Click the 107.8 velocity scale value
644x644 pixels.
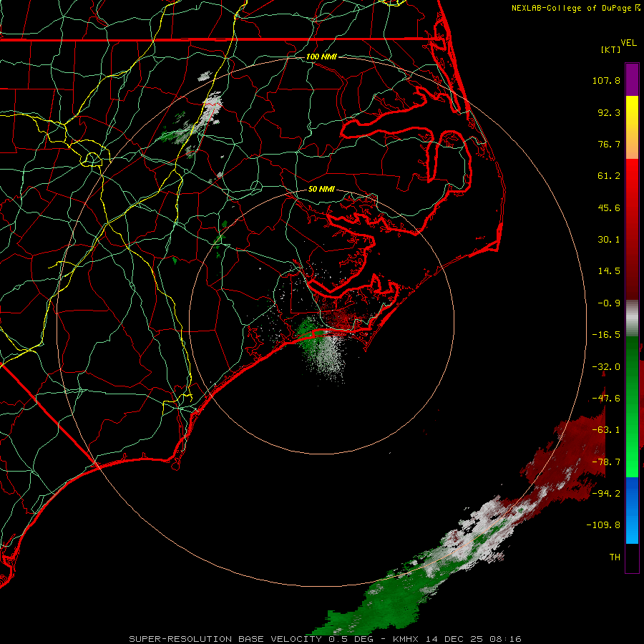click(606, 80)
